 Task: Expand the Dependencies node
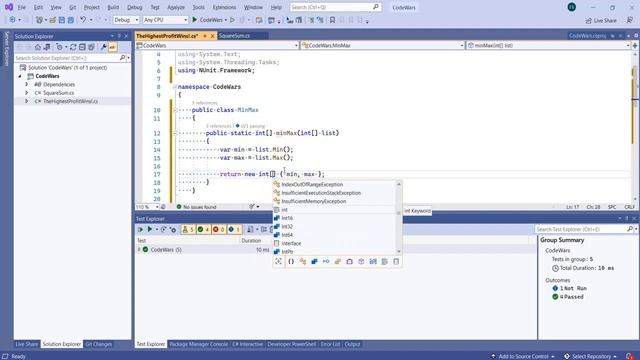[27, 84]
